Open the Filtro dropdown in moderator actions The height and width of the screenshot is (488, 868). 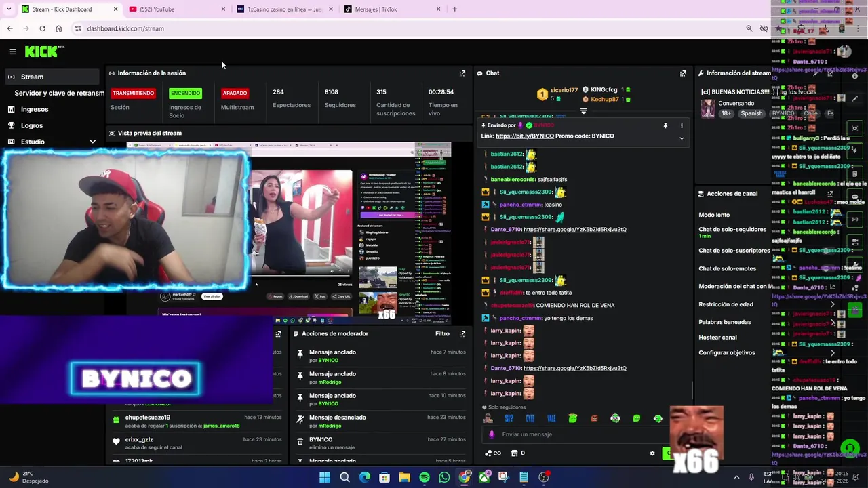[x=442, y=334]
